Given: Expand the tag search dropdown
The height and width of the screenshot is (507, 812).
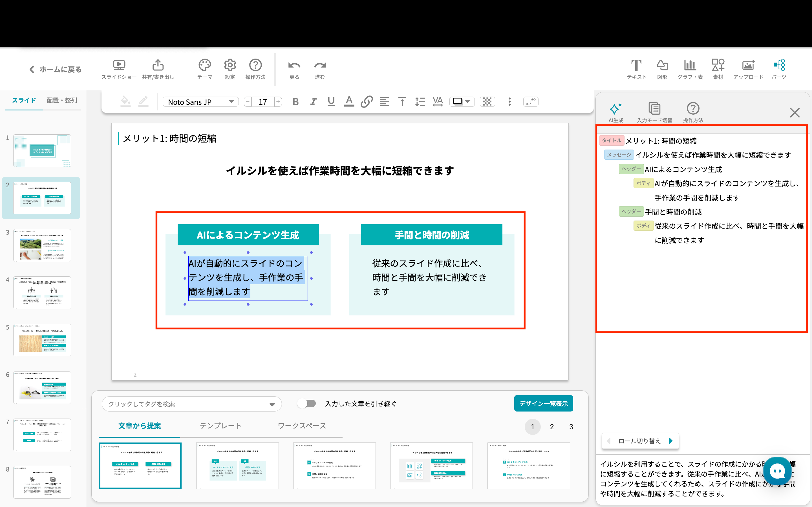Looking at the screenshot, I should click(272, 404).
